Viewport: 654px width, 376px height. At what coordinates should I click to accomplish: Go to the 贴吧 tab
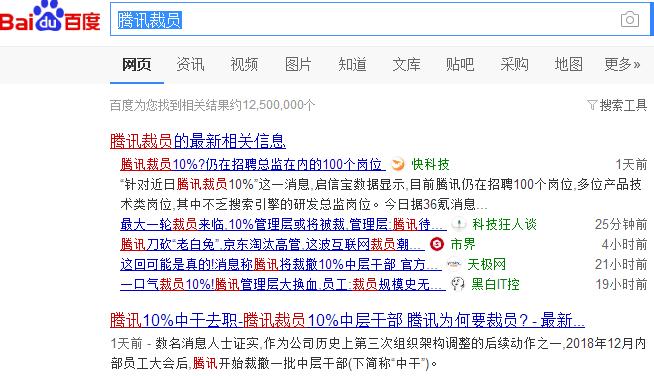(x=460, y=65)
